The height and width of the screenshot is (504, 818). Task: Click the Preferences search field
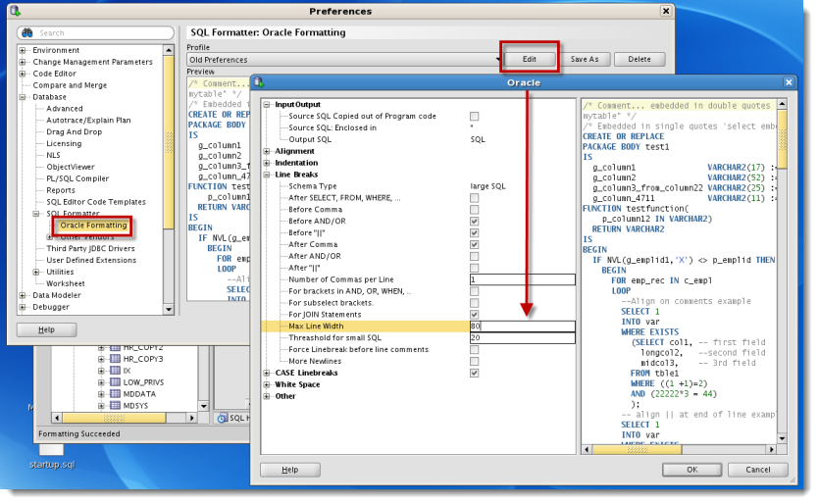click(95, 33)
